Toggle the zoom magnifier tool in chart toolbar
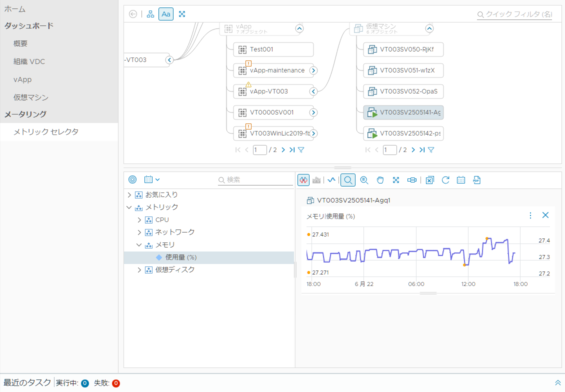This screenshot has height=392, width=565. pyautogui.click(x=348, y=180)
